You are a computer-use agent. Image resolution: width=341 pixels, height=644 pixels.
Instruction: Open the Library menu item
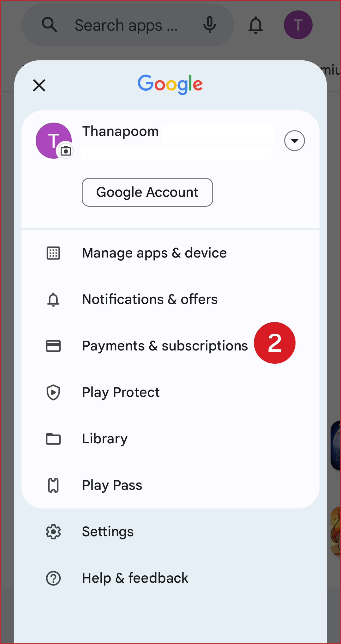click(105, 439)
